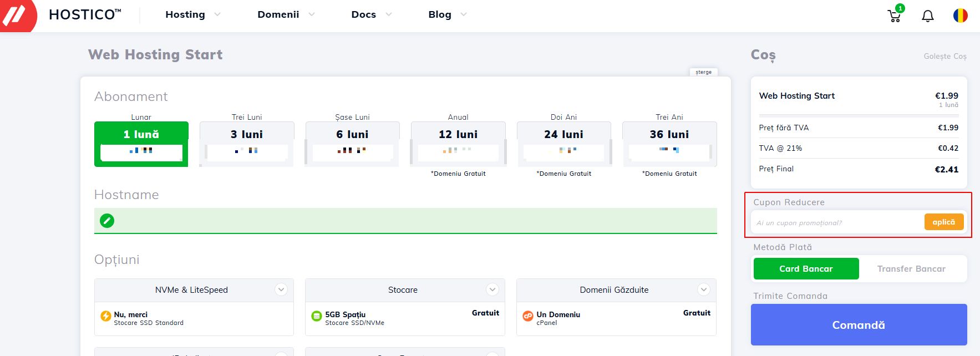Click the șterge tab above Abonament
This screenshot has width=980, height=356.
(704, 72)
